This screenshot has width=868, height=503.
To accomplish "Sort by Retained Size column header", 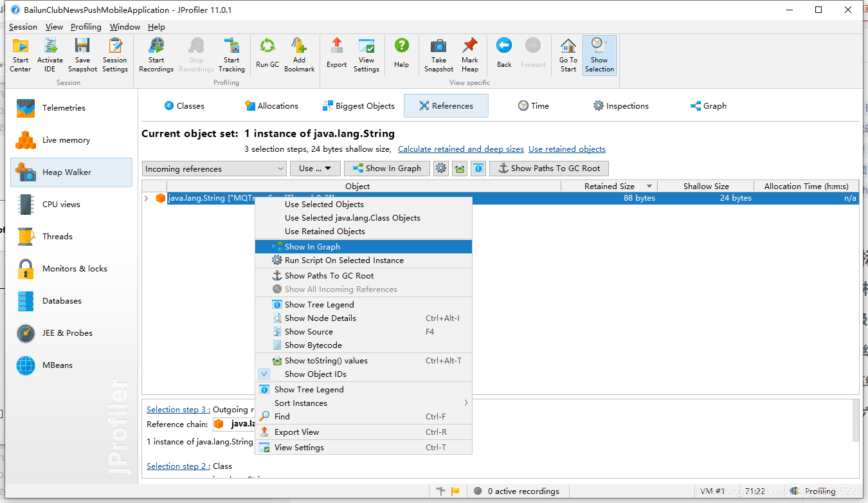I will tap(609, 186).
